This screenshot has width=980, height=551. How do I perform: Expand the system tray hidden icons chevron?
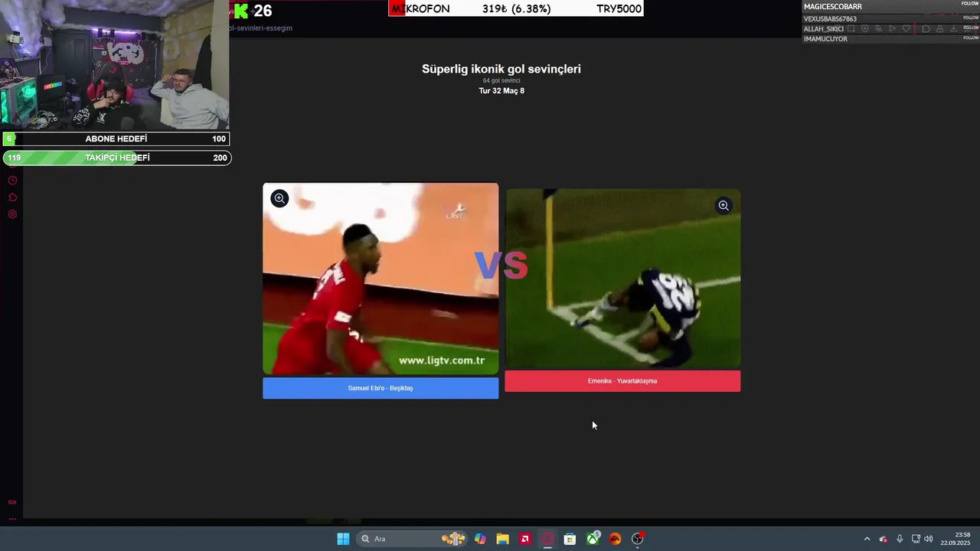tap(867, 539)
